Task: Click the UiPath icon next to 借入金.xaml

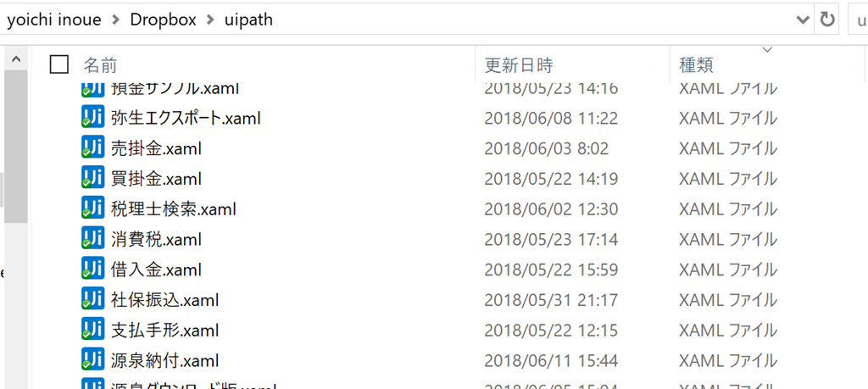Action: (x=92, y=270)
